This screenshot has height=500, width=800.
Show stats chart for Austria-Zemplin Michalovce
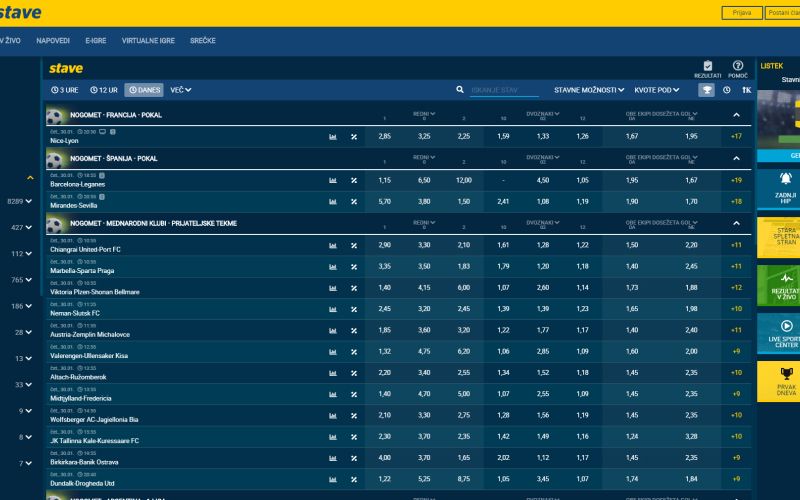click(x=333, y=331)
